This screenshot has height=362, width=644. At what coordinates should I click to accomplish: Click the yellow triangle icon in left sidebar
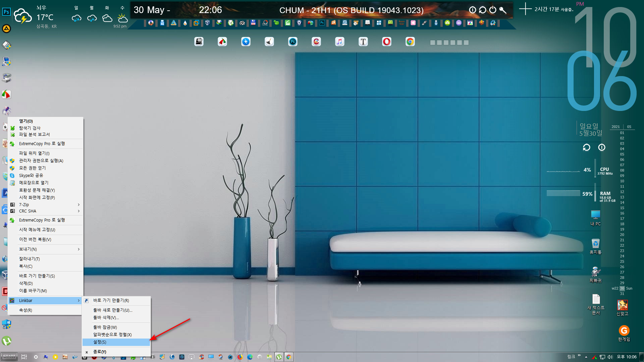click(x=6, y=28)
